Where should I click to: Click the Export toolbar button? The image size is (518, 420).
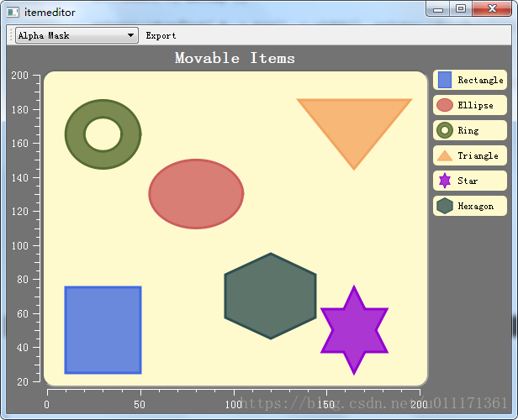(x=161, y=35)
